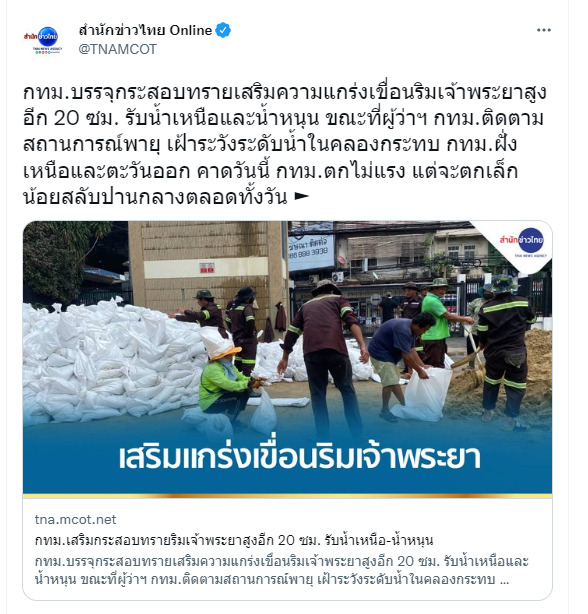Open the card headline เสริมแกร่งเขื่อนริมเจ้าพระยา banner

click(x=299, y=457)
